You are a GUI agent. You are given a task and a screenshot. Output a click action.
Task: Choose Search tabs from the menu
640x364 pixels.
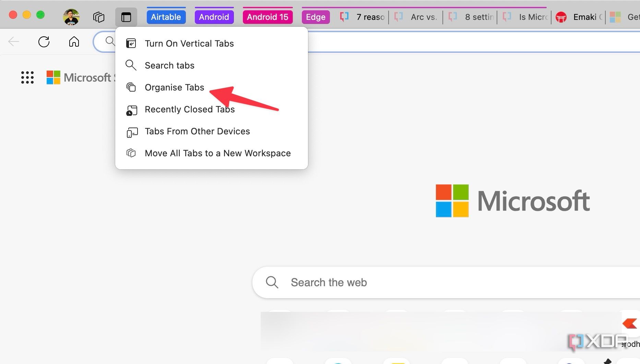pos(211,65)
